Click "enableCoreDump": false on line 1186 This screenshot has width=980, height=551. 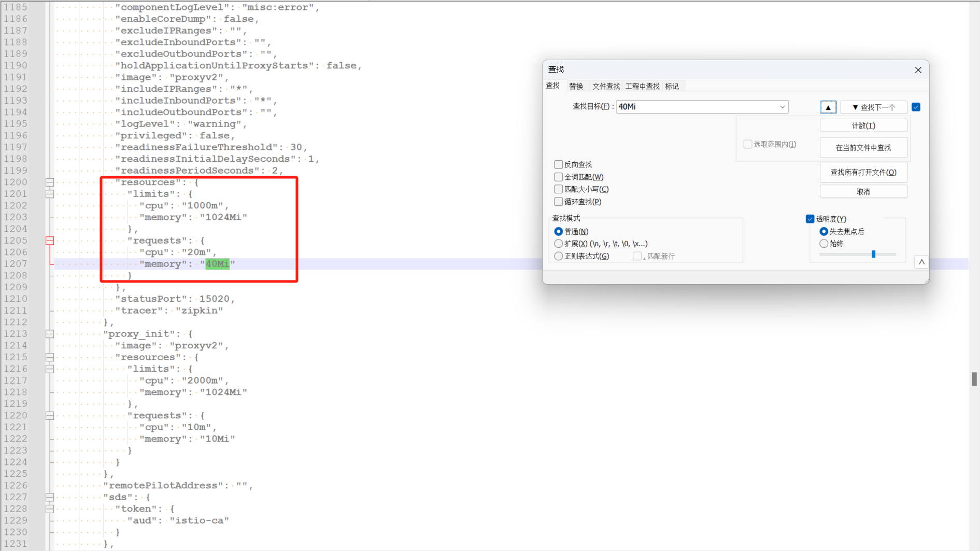pos(187,19)
